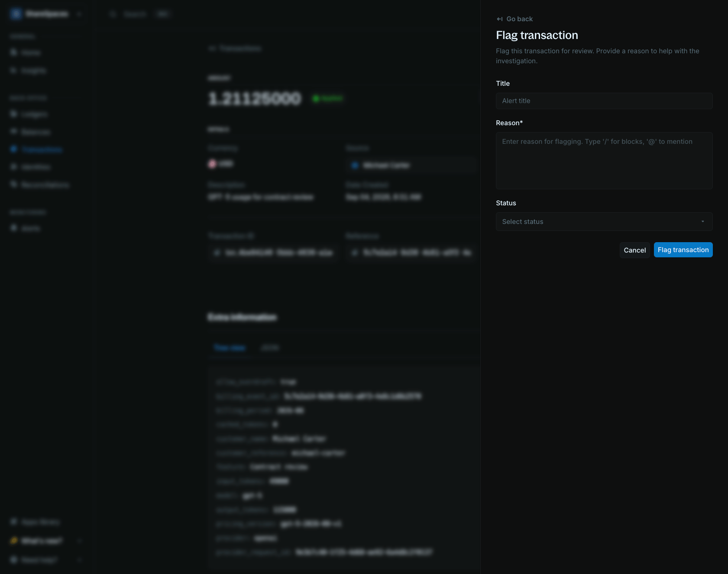Focus the Alert title input field
This screenshot has width=728, height=574.
(604, 101)
